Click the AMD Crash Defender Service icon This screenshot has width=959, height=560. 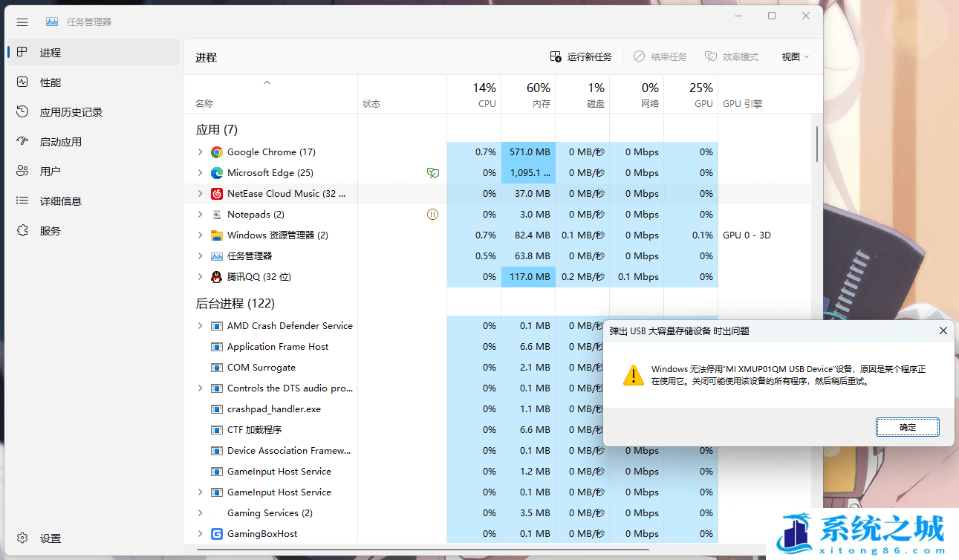(216, 326)
